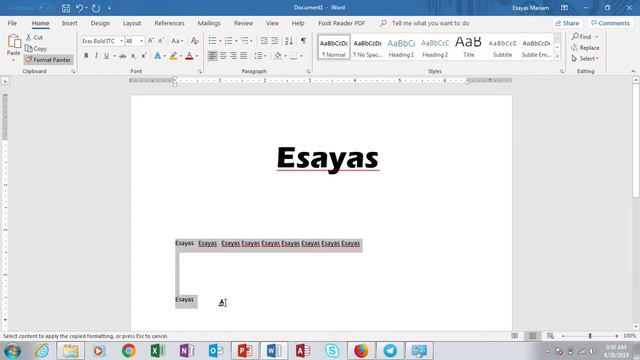Switch to the Layout tab
640x360 pixels.
132,23
